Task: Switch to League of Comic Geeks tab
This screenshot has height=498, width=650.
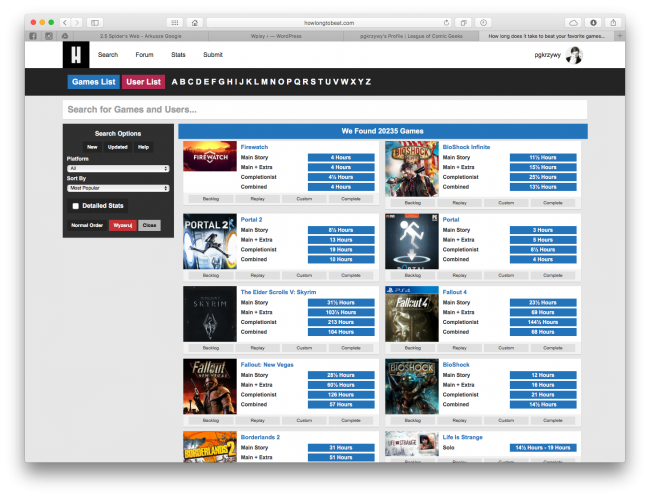Action: [411, 36]
